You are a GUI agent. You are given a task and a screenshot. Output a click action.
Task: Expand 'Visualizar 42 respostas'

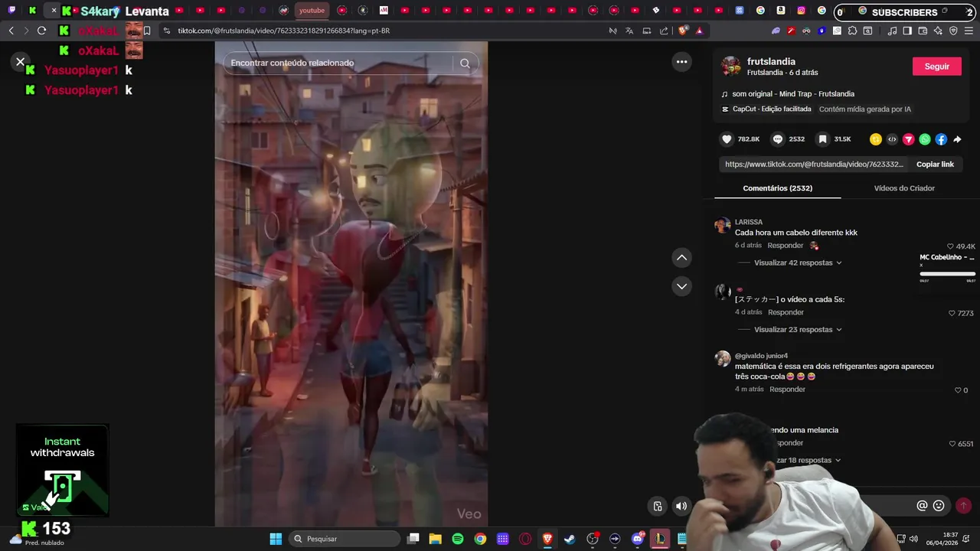(798, 262)
